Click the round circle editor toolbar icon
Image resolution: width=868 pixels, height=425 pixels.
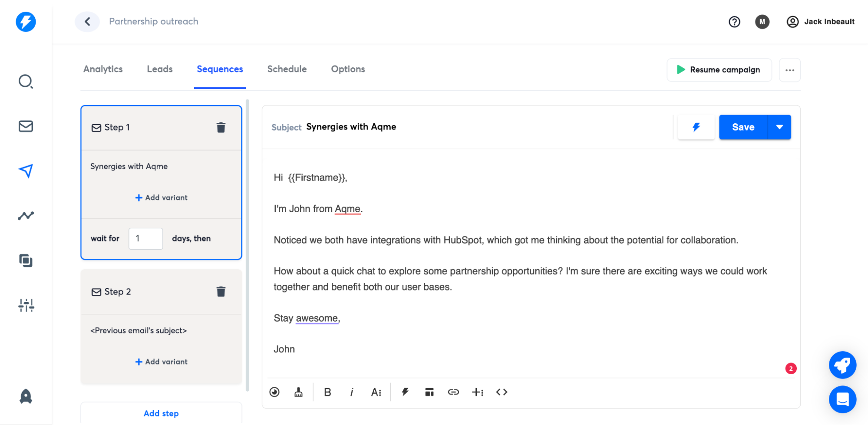click(x=274, y=392)
